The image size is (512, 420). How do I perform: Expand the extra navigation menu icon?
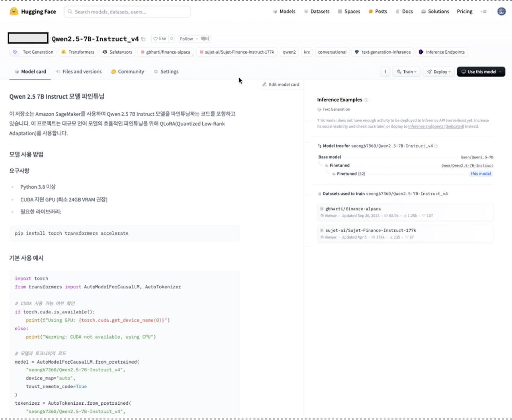[x=484, y=11]
